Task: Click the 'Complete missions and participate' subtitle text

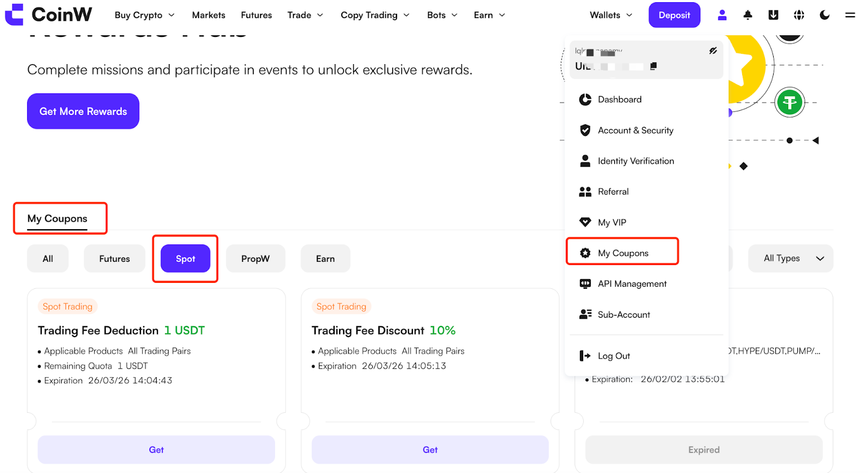Action: (x=250, y=70)
